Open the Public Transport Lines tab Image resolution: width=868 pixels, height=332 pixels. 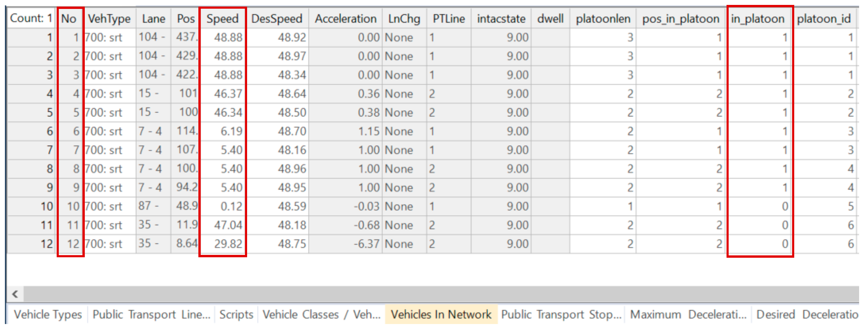[151, 314]
